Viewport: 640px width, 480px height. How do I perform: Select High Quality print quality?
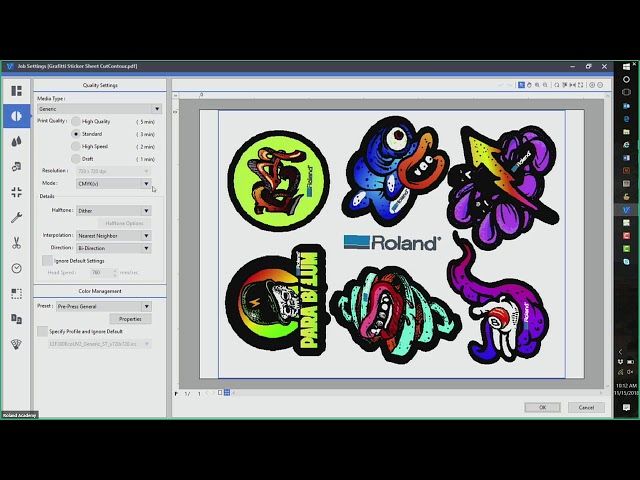76,121
